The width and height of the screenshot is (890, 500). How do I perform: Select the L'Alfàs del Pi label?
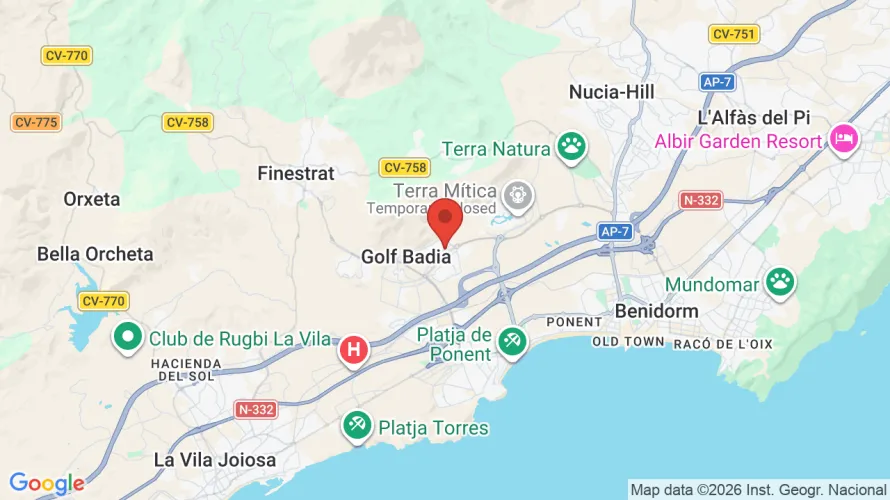pyautogui.click(x=754, y=117)
